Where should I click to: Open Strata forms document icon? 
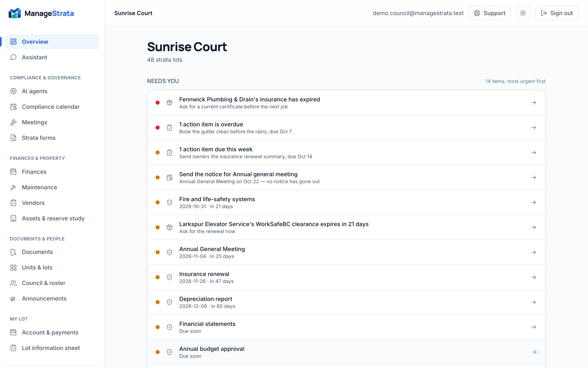click(x=13, y=138)
